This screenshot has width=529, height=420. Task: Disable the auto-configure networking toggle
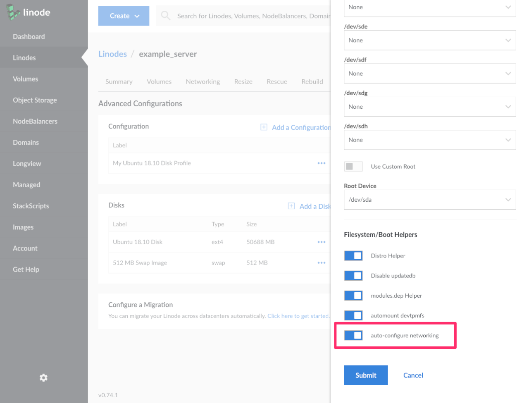[x=353, y=335]
